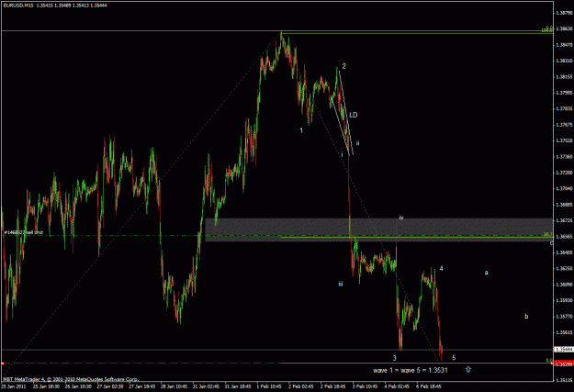Image resolution: width=574 pixels, height=392 pixels.
Task: Select time axis label '31 Jan 18:45'
Action: point(238,386)
